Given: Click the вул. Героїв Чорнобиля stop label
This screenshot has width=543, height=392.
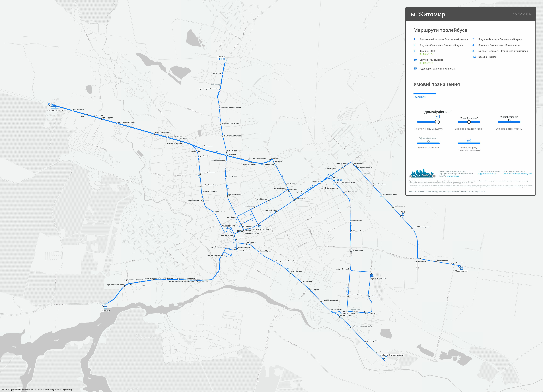Looking at the screenshot, I should (232, 135).
